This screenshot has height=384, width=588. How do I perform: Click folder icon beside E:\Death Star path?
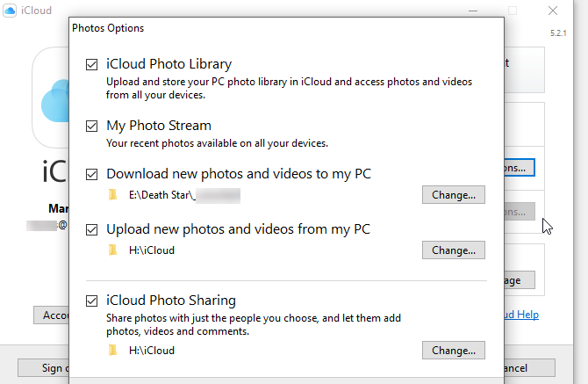click(112, 195)
